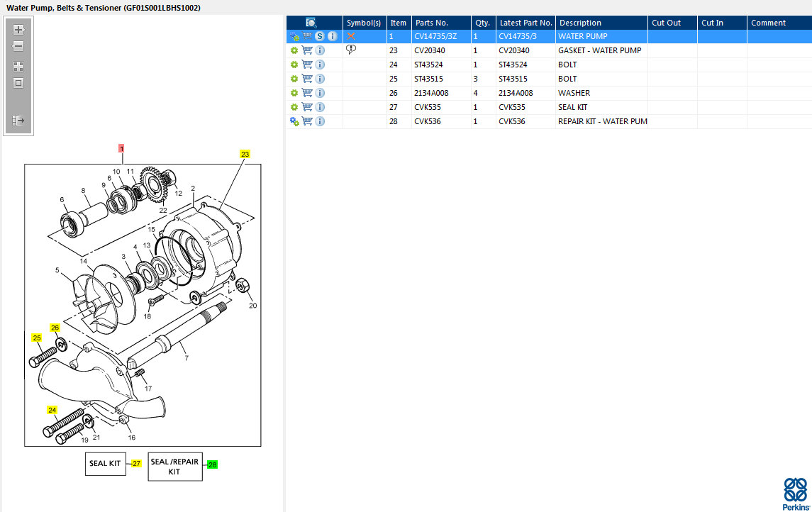The width and height of the screenshot is (812, 512).
Task: Click red callout 1 atop the diagram
Action: click(x=121, y=149)
